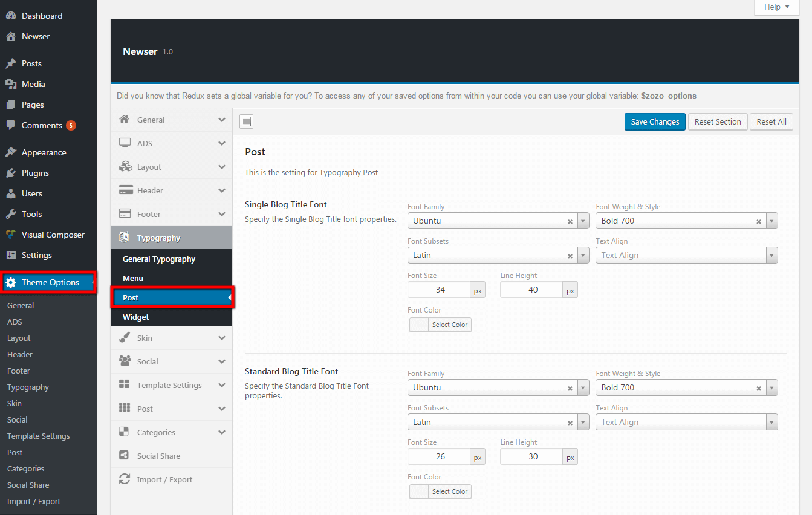Open the Help dropdown tab
Viewport: 812px width, 515px height.
[776, 7]
